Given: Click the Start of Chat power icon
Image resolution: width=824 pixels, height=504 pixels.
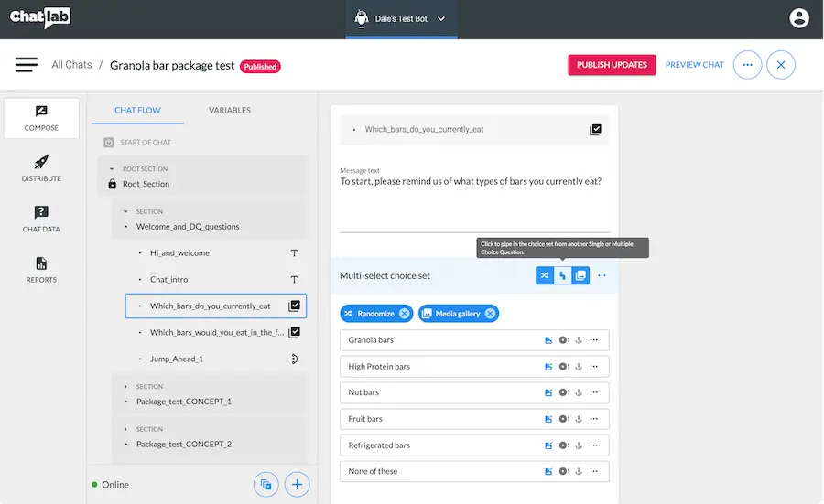Looking at the screenshot, I should pyautogui.click(x=109, y=143).
